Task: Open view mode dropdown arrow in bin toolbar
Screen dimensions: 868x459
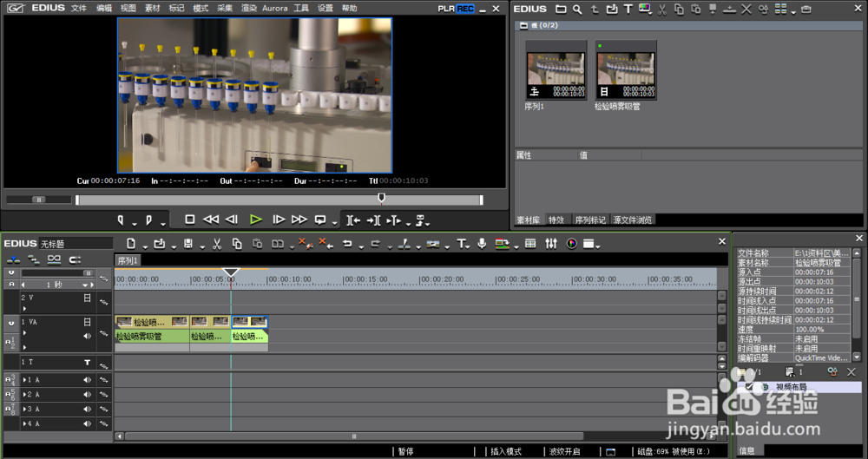Action: click(x=793, y=11)
